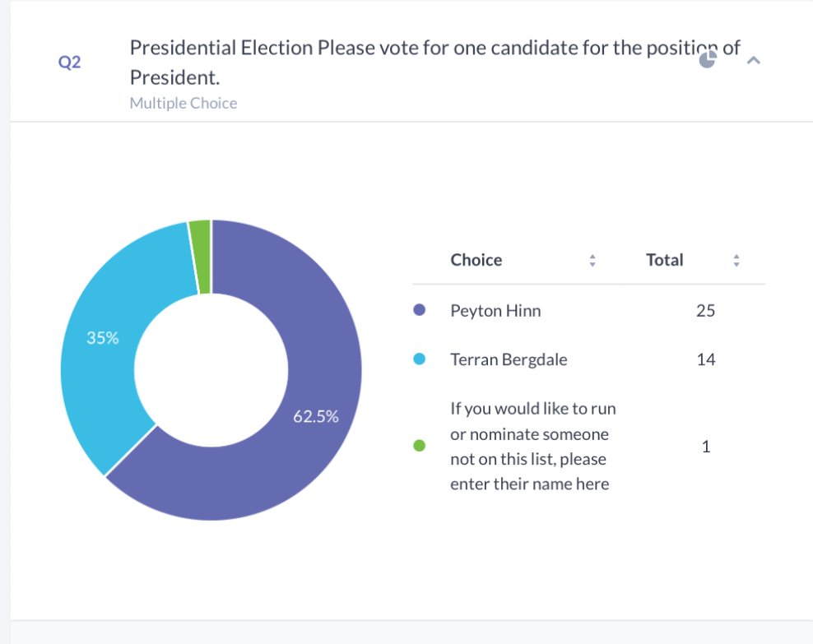Click Peyton Hinn's total of 25
Image resolution: width=813 pixels, height=644 pixels.
pyautogui.click(x=705, y=311)
